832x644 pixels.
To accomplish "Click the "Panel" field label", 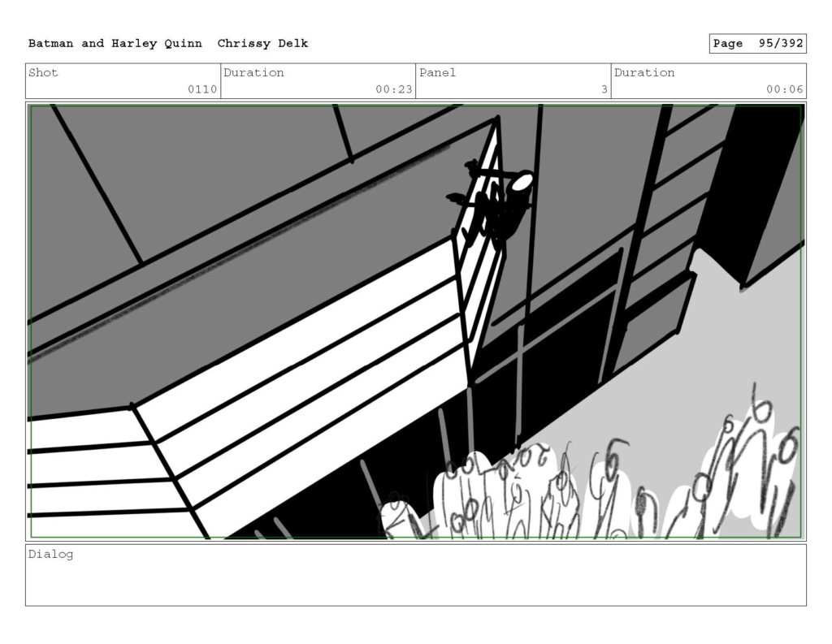I will (x=437, y=72).
